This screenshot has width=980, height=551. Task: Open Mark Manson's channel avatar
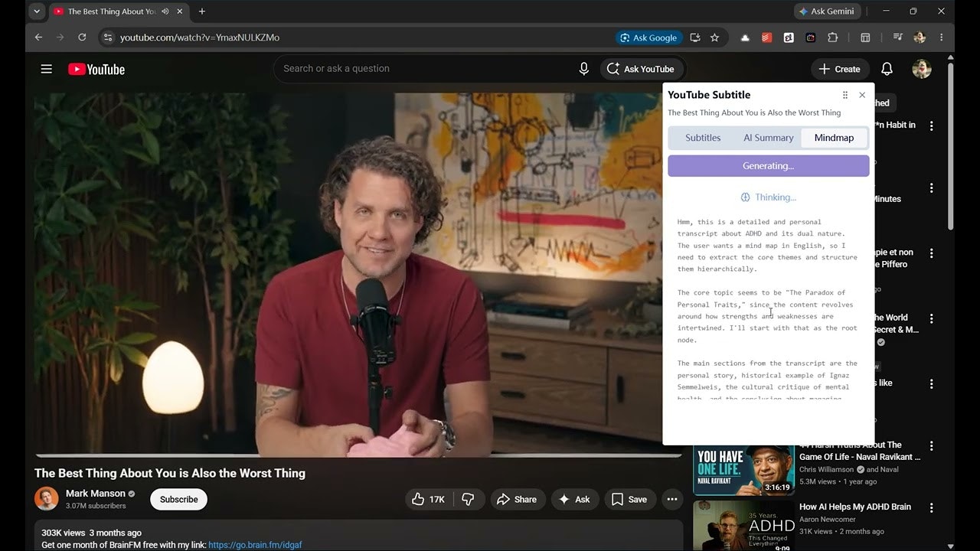pyautogui.click(x=47, y=499)
